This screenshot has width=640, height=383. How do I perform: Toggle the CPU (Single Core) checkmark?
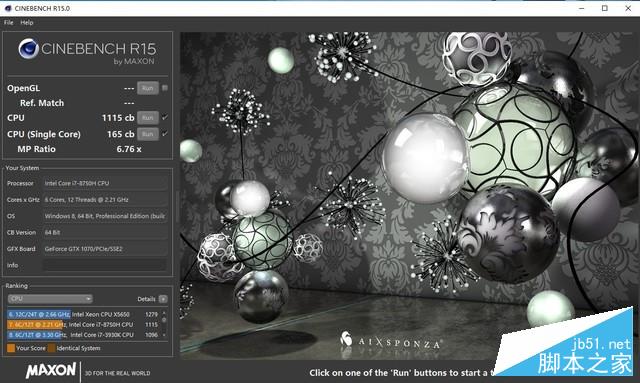click(165, 134)
